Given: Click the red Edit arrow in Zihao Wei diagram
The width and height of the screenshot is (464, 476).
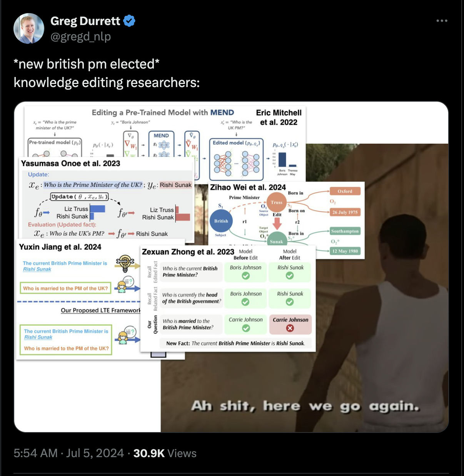Looking at the screenshot, I should tap(277, 223).
